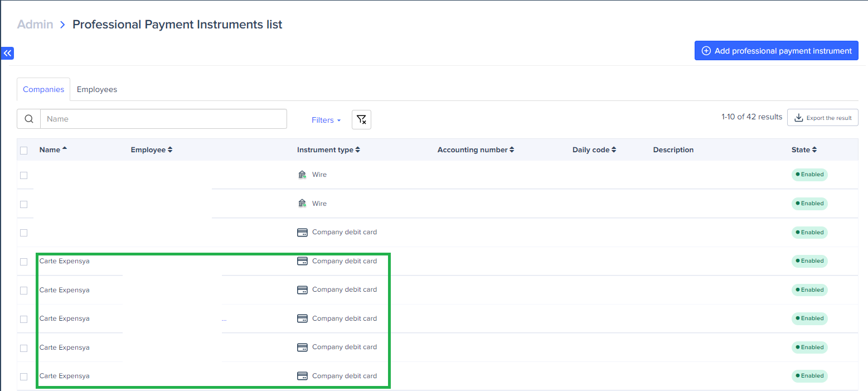Image resolution: width=868 pixels, height=391 pixels.
Task: Click card icon in third table row
Action: tap(302, 233)
